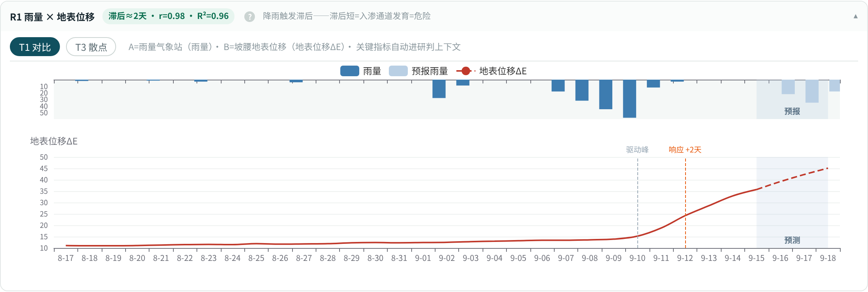Click the help question mark icon
This screenshot has height=292, width=868.
(x=249, y=17)
